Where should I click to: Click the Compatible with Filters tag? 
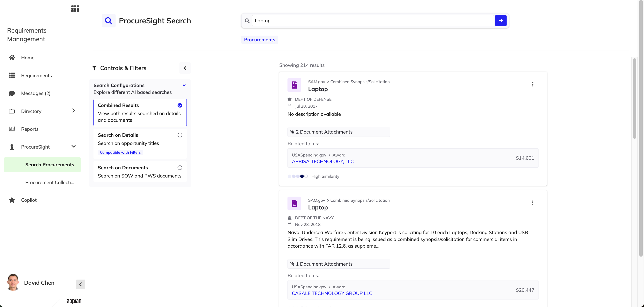pos(120,152)
